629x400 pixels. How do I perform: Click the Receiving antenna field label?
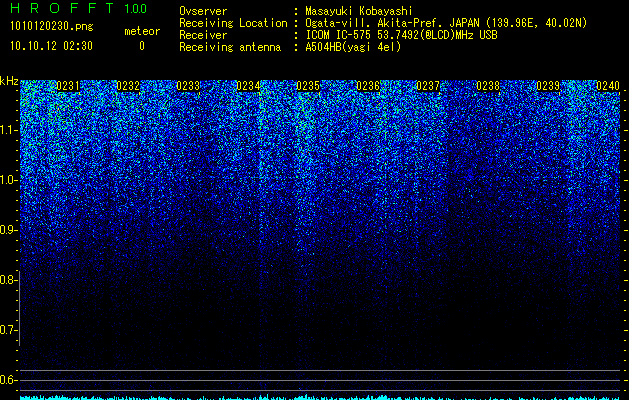(x=230, y=47)
